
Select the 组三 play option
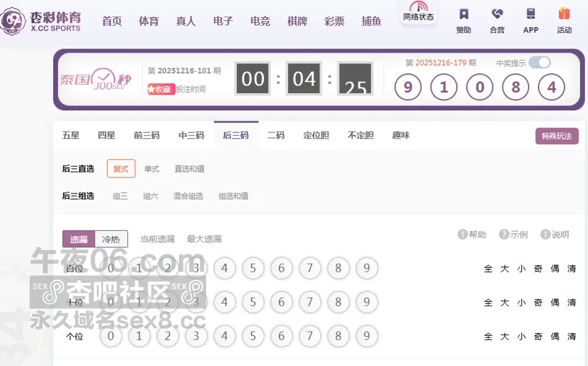120,196
